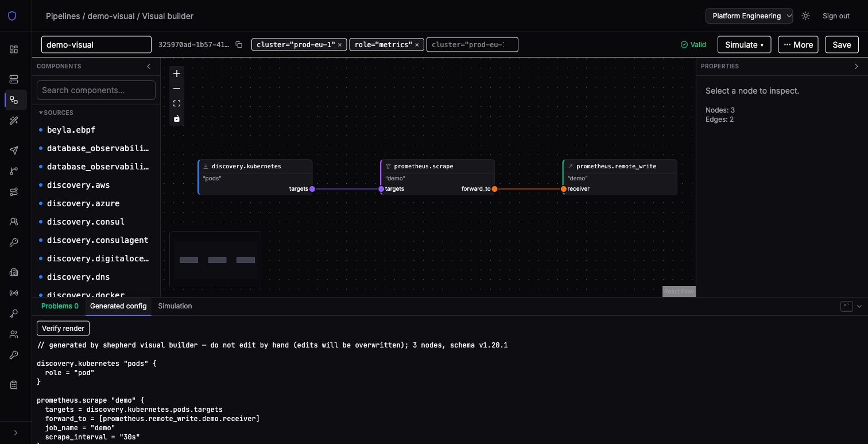Switch to the Problems 0 tab

coord(60,306)
